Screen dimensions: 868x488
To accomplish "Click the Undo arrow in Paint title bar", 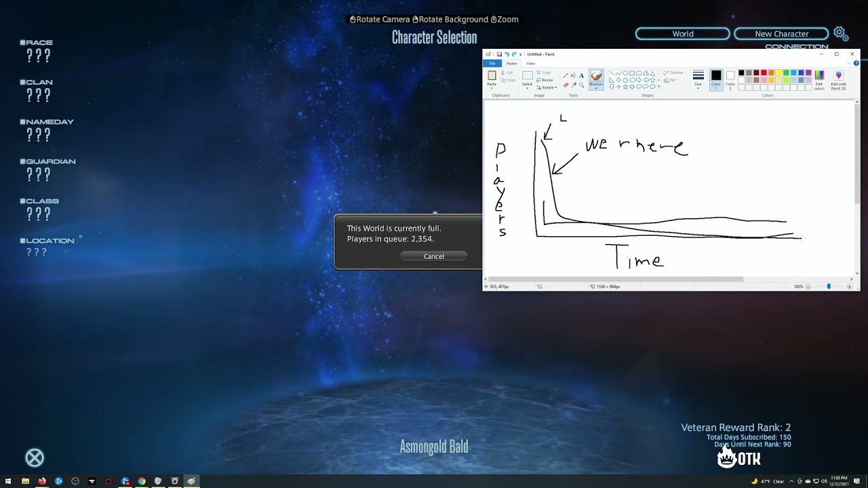I will click(x=507, y=54).
